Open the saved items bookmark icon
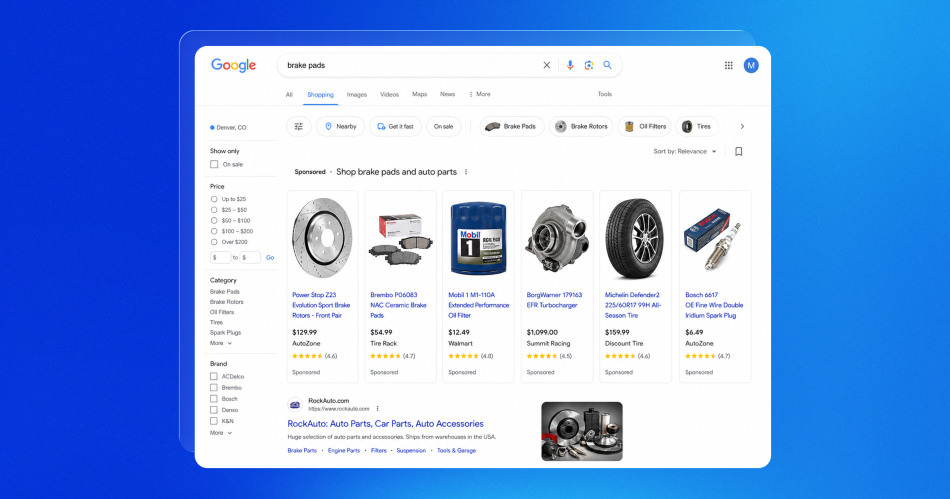The image size is (950, 499). click(x=739, y=151)
